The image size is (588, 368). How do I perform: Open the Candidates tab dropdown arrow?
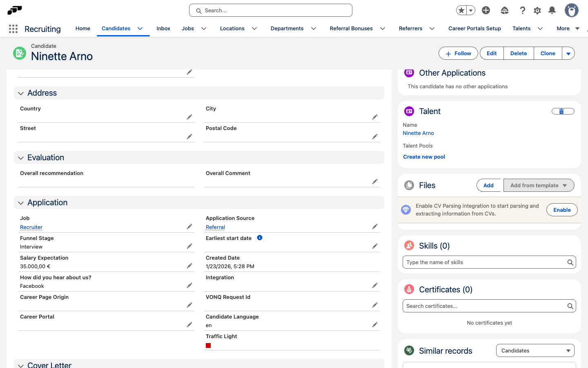point(140,29)
